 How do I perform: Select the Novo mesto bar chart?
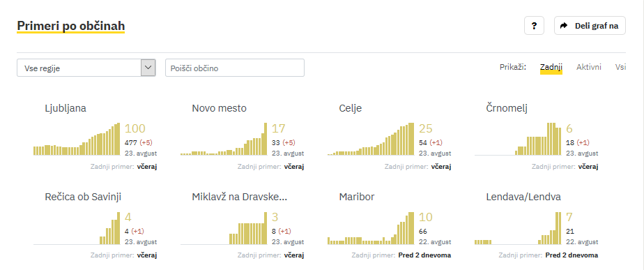point(224,139)
